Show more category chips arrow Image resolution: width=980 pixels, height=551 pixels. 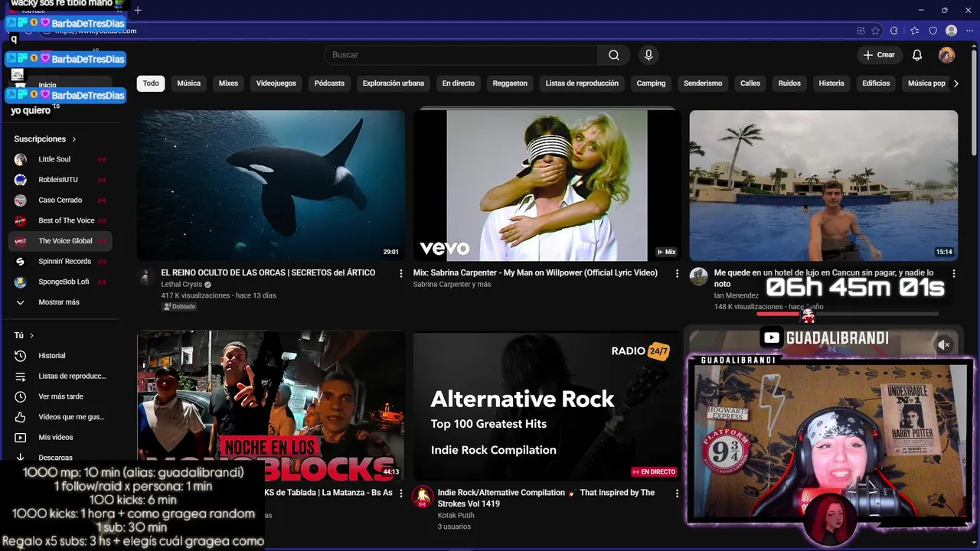click(x=955, y=83)
